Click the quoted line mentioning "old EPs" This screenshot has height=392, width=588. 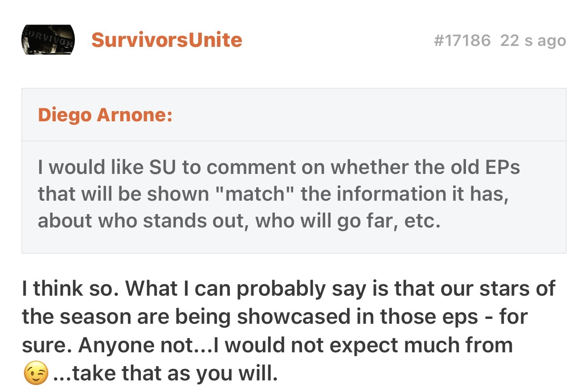pyautogui.click(x=278, y=167)
